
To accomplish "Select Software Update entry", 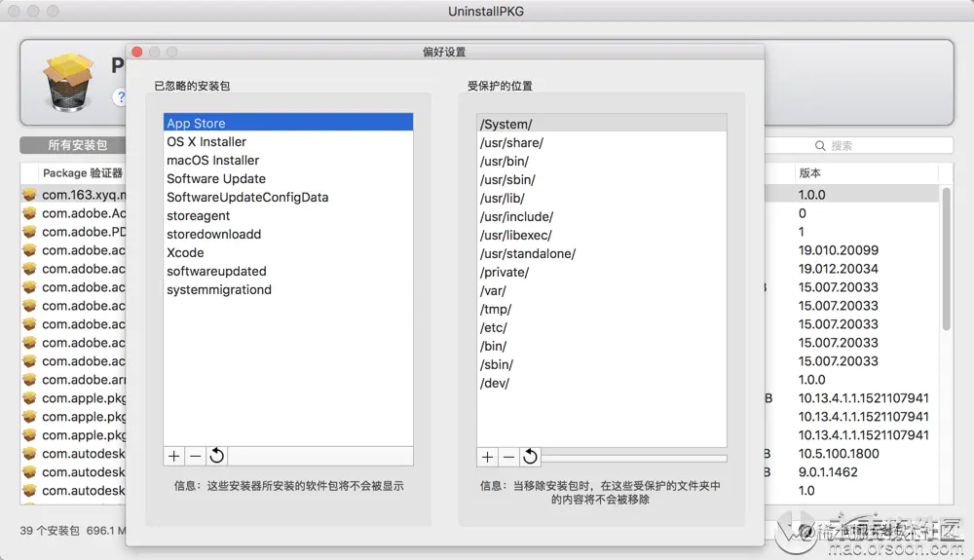I will coord(288,179).
